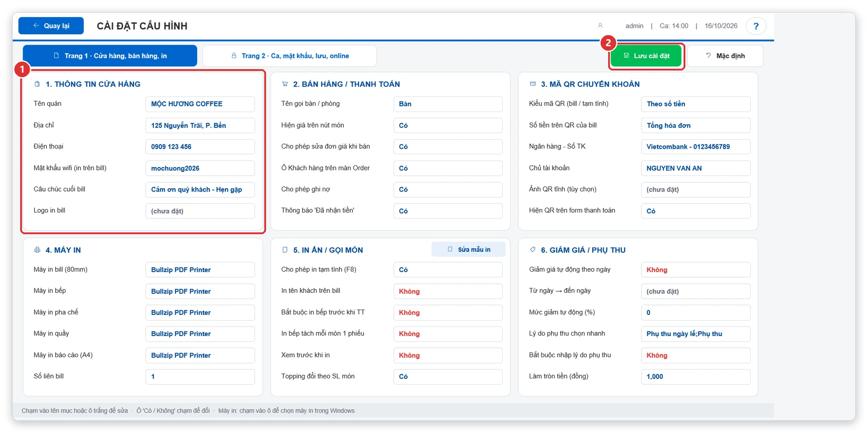Choose printer for Máy in pha chế
Viewport: 868px width, 433px height.
pos(200,313)
